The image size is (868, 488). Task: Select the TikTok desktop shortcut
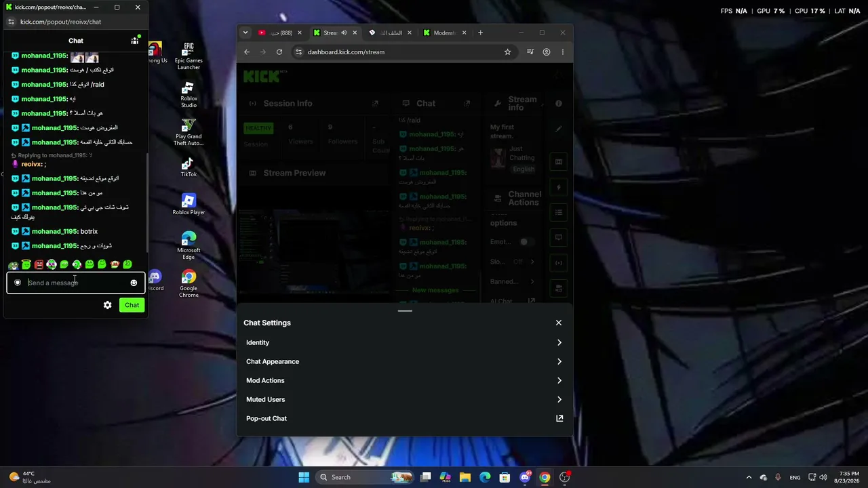point(189,167)
